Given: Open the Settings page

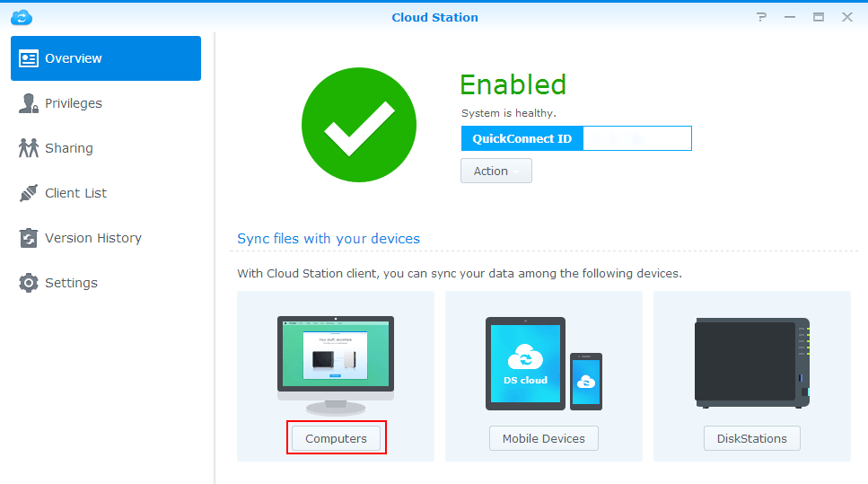Looking at the screenshot, I should click(71, 283).
